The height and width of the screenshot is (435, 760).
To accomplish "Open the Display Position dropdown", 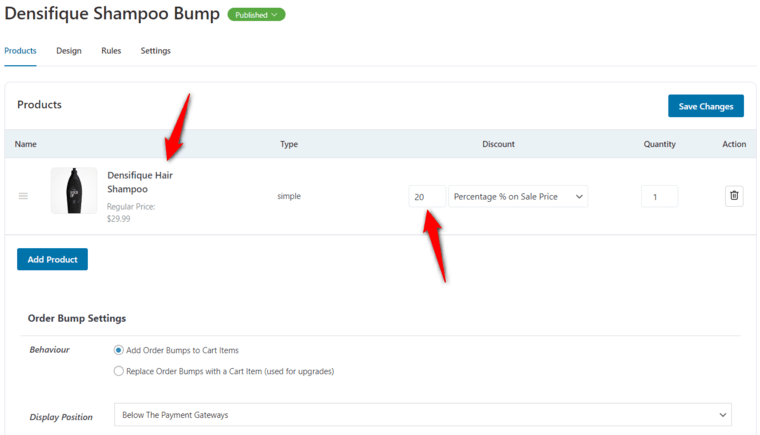I will click(x=423, y=415).
